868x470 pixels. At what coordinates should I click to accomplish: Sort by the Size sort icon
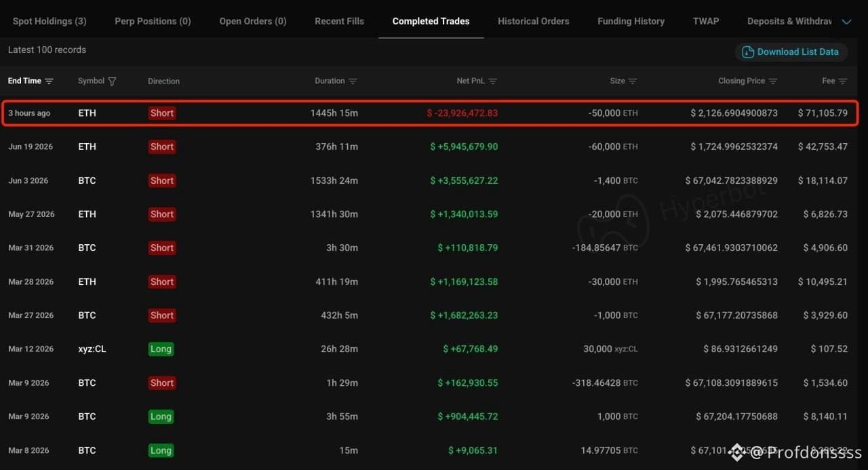pyautogui.click(x=633, y=81)
